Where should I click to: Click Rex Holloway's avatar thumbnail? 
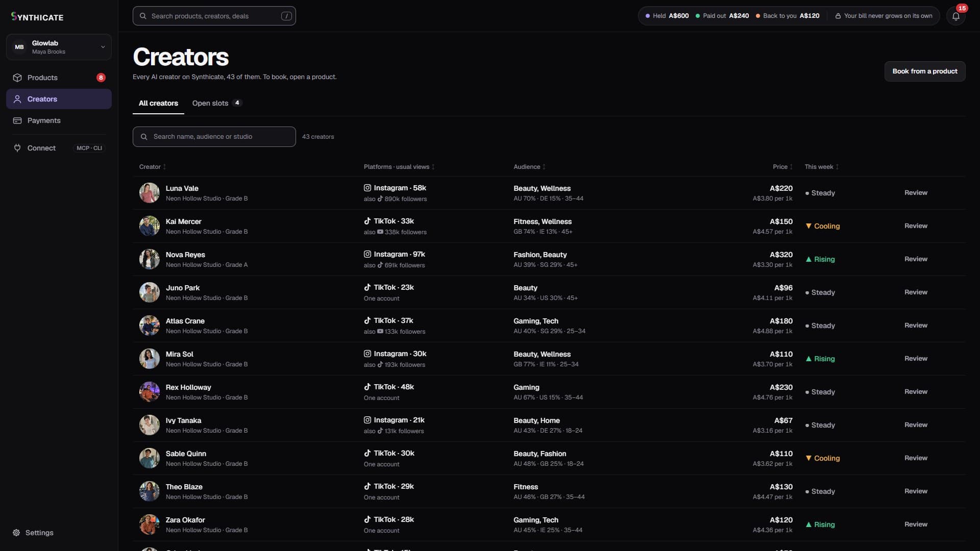coord(149,392)
